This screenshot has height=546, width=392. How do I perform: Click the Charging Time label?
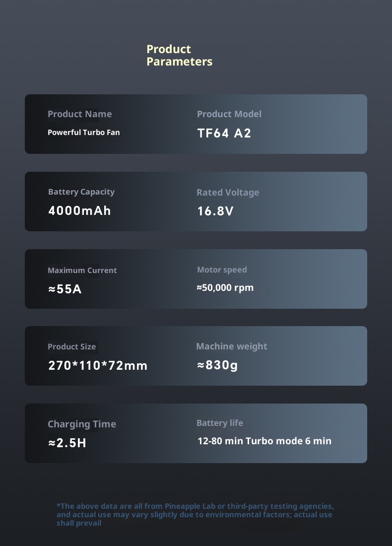[x=81, y=424]
